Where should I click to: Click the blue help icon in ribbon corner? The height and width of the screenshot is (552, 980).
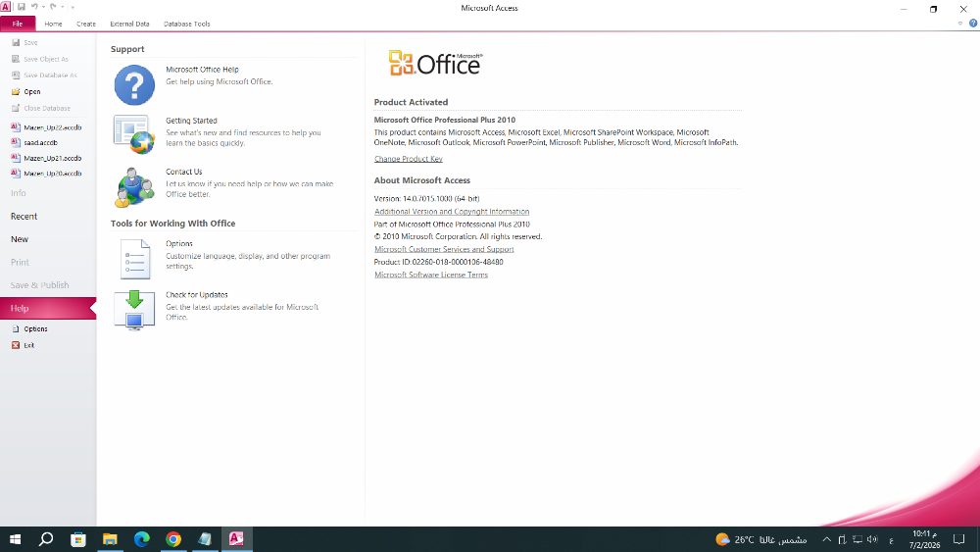[971, 24]
